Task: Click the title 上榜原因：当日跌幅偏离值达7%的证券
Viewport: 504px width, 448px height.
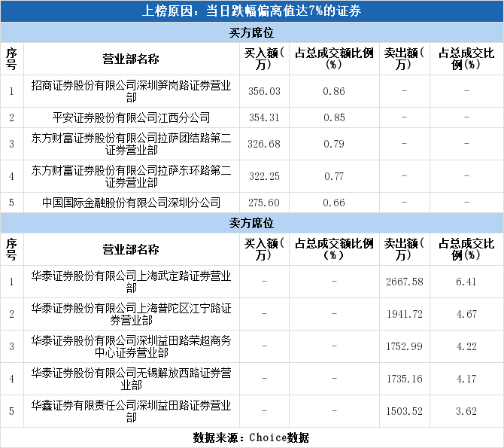Action: click(x=251, y=11)
